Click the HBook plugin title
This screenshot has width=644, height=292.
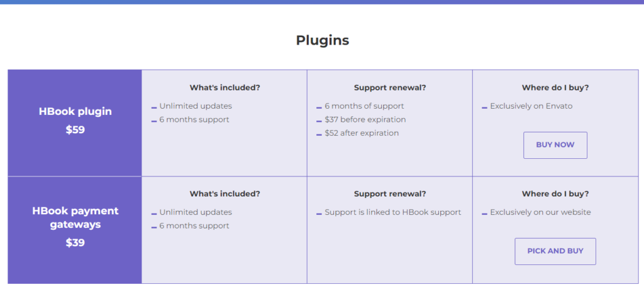(75, 112)
